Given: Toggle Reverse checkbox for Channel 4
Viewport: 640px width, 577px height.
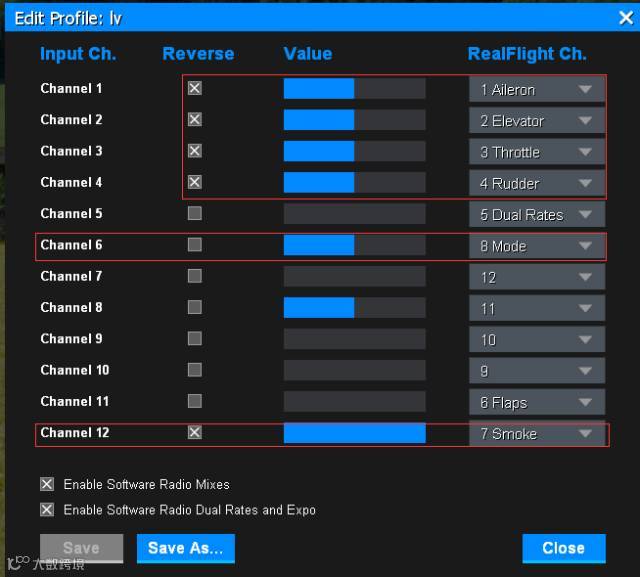Looking at the screenshot, I should (x=195, y=182).
